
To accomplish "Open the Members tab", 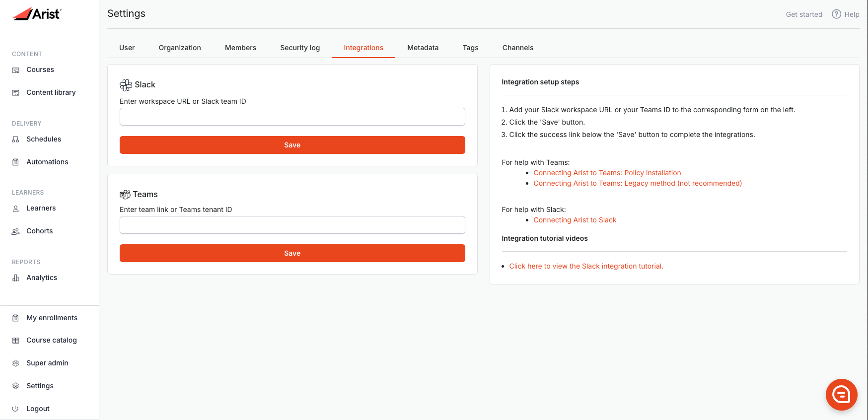I will click(x=240, y=48).
